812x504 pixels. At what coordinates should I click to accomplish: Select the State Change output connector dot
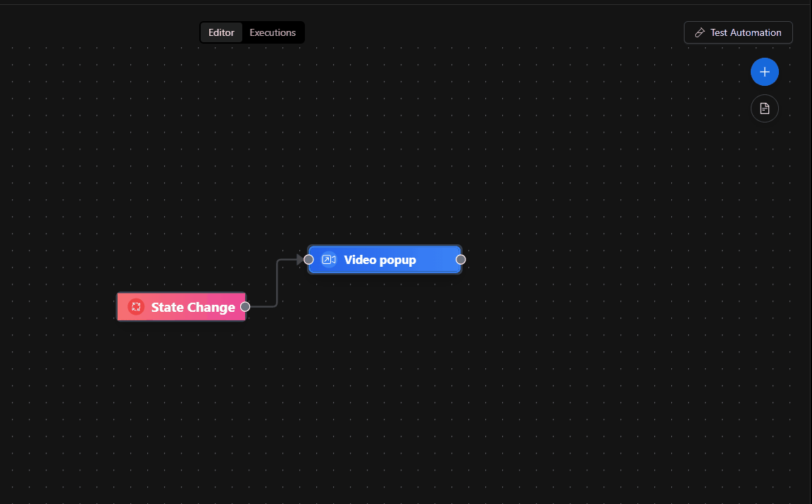pos(245,307)
